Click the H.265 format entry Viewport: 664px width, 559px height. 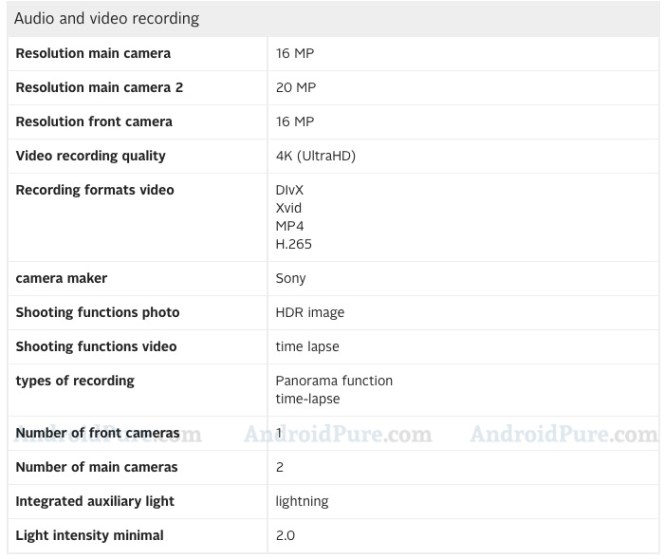pos(295,244)
